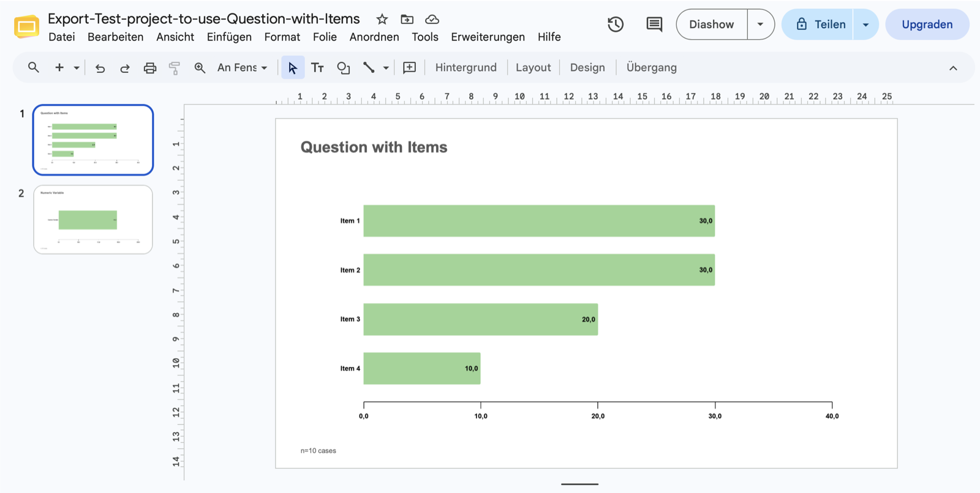The width and height of the screenshot is (980, 493).
Task: Collapse the menus with chevron icon
Action: pos(953,68)
